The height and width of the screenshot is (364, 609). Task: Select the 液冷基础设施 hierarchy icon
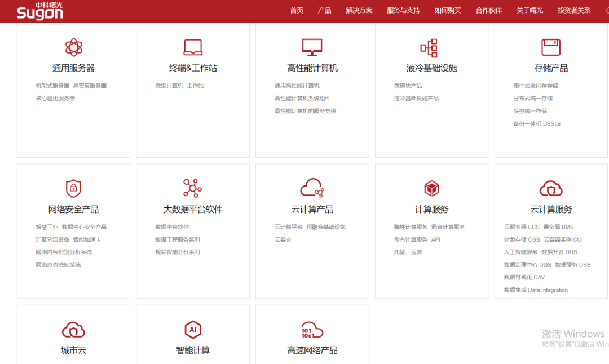pyautogui.click(x=431, y=47)
